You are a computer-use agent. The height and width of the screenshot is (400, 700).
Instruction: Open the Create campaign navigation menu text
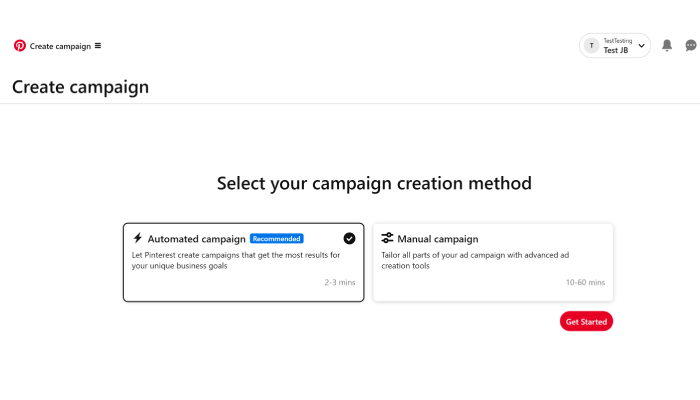[60, 46]
